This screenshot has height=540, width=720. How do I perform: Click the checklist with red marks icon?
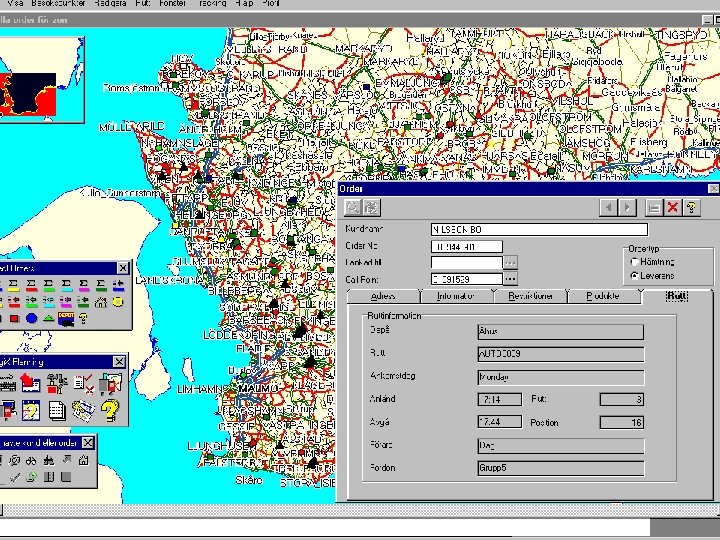click(84, 384)
